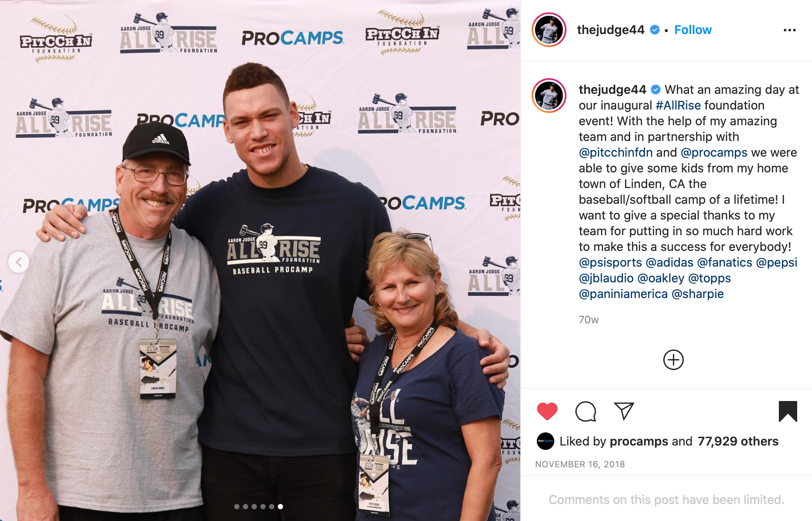
Task: Visit the @pitcchinfdn profile mention
Action: [615, 152]
